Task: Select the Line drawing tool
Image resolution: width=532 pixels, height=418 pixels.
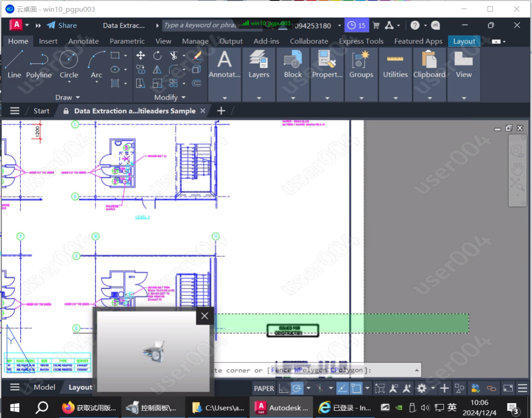Action: pyautogui.click(x=14, y=64)
